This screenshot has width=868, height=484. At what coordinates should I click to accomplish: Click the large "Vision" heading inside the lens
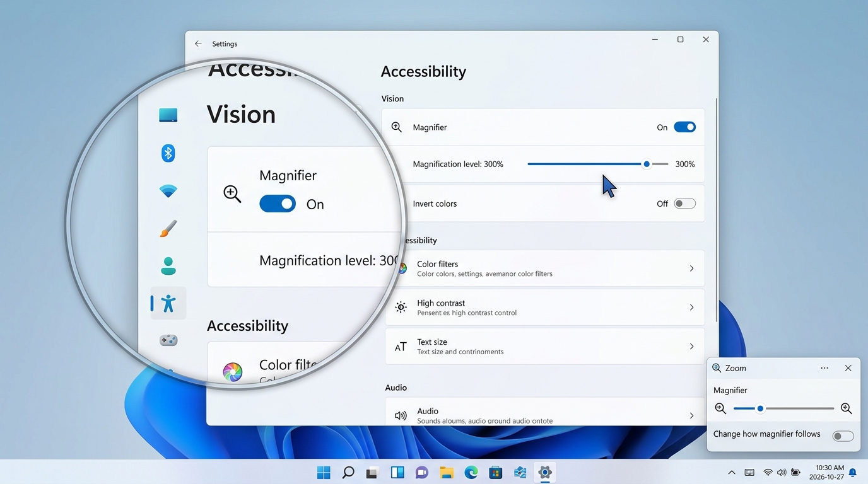241,115
